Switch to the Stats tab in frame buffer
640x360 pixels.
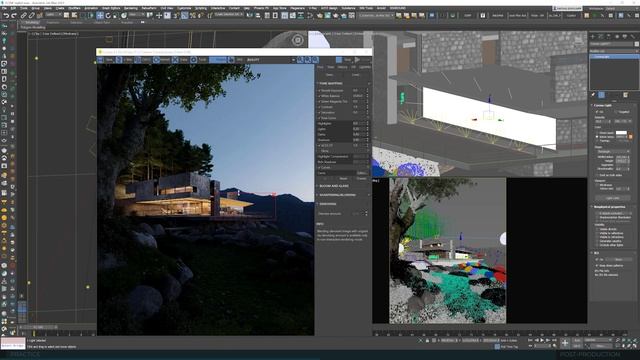coord(331,67)
